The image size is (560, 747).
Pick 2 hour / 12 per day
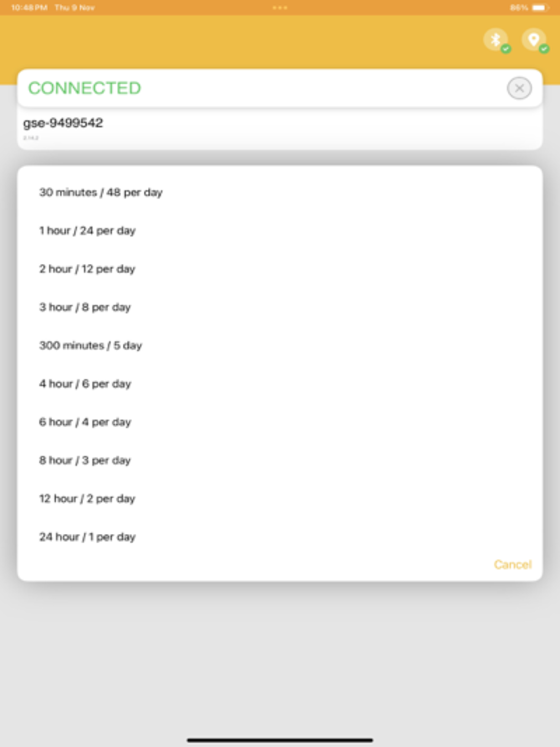[x=280, y=269]
